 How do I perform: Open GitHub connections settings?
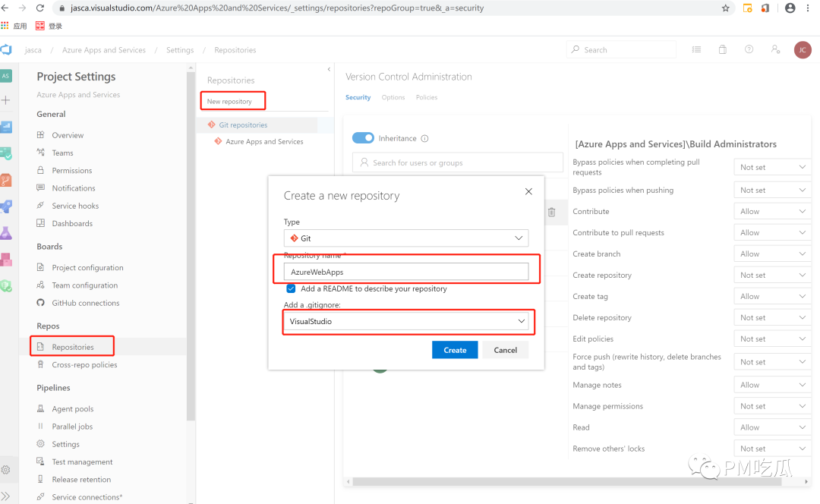coord(86,303)
